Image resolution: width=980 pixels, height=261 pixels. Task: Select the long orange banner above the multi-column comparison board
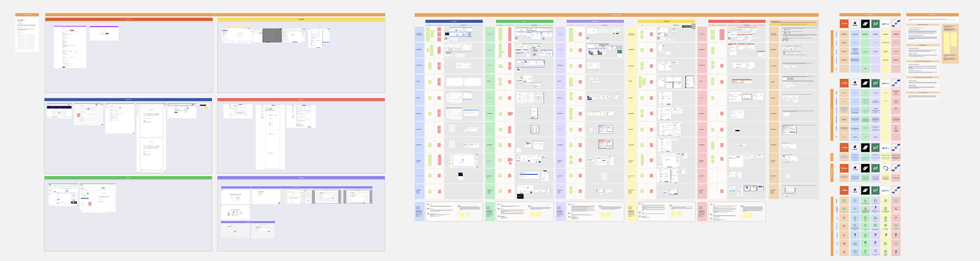click(616, 14)
